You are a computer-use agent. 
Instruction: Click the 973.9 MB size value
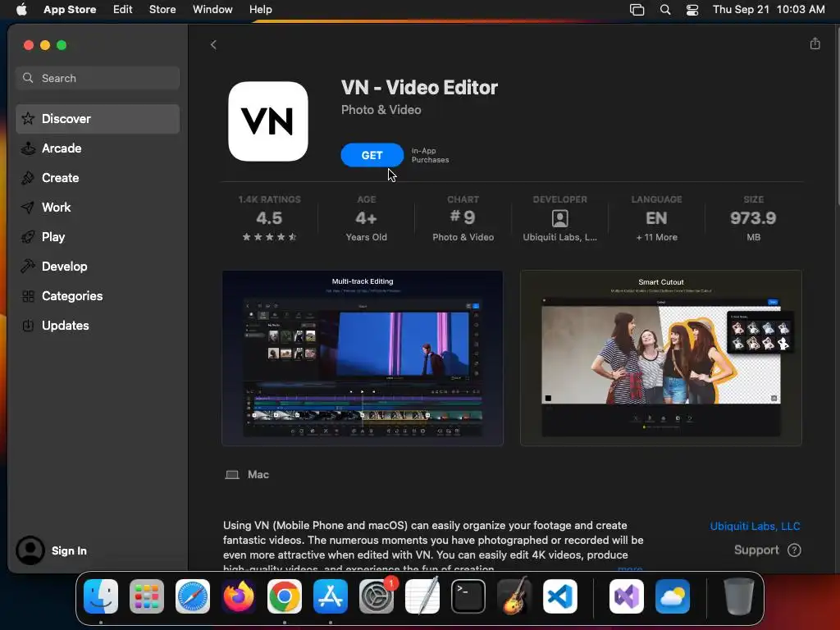coord(753,218)
